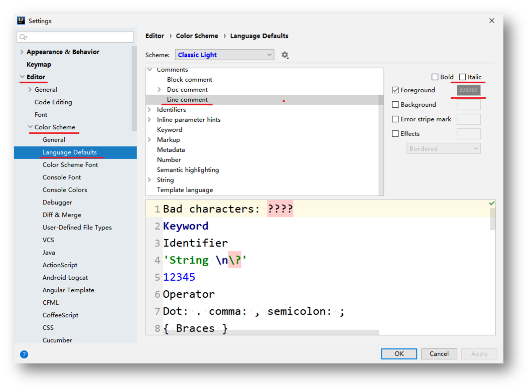Select General under Color Scheme
The image size is (532, 392).
coord(54,139)
